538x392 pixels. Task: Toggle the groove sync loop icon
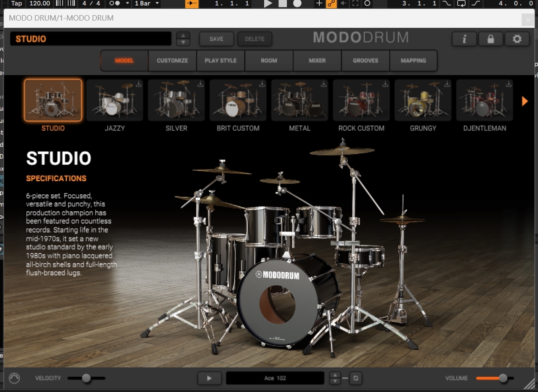(355, 378)
